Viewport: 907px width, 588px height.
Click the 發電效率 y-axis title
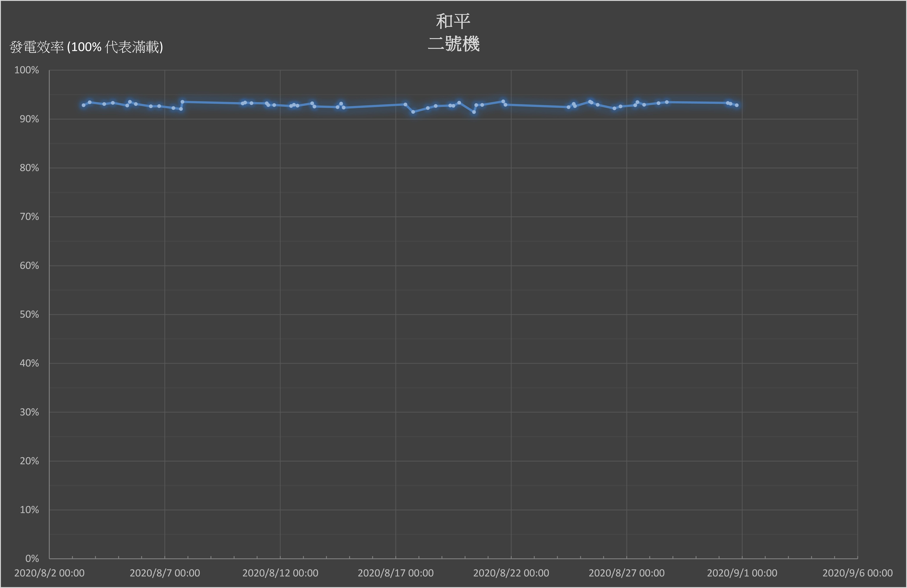[86, 47]
